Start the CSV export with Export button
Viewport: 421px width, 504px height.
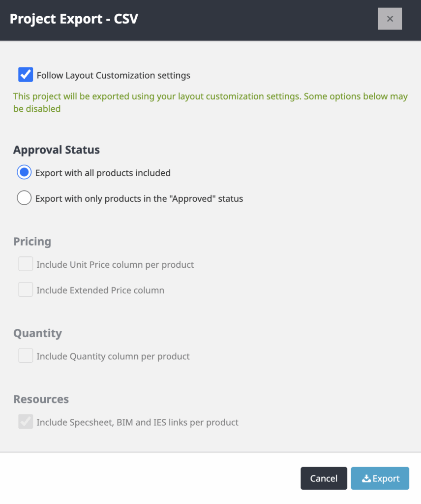pos(380,478)
